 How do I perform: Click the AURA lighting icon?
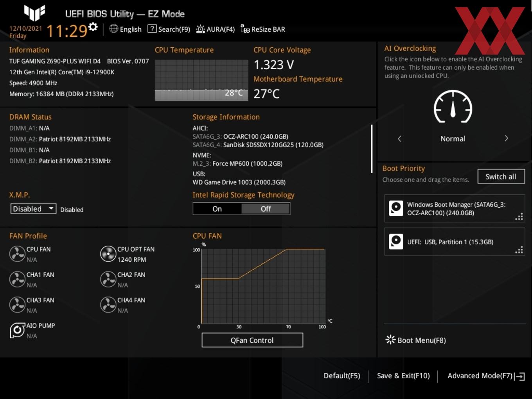(x=200, y=29)
